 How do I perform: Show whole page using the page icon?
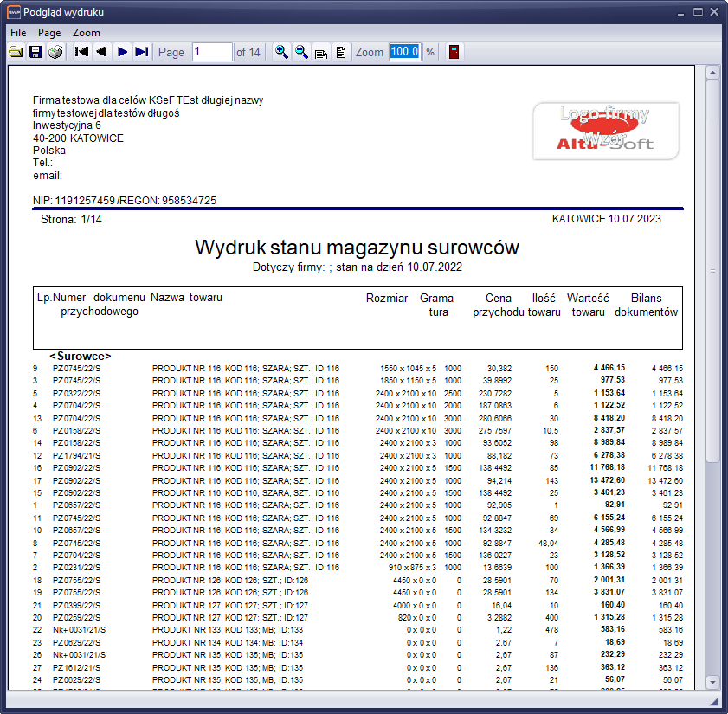point(341,52)
